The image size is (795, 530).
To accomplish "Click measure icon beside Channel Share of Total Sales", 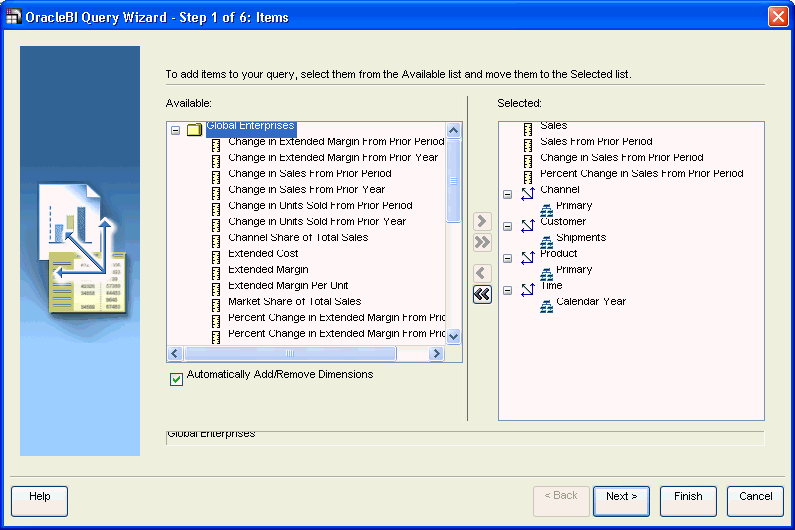I will point(216,242).
